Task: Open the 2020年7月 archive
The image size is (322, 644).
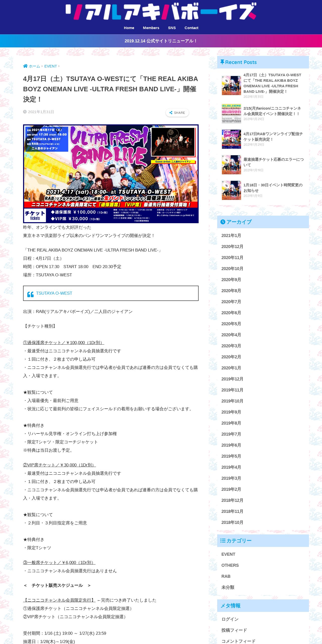Action: [231, 302]
